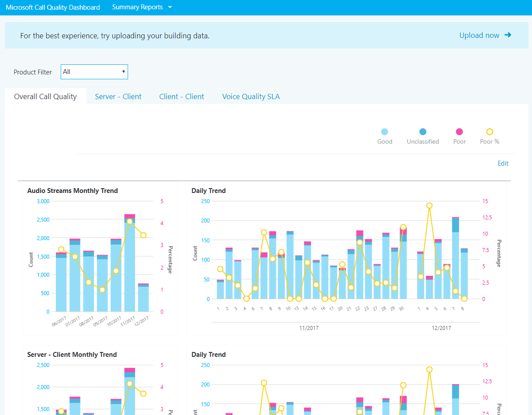Toggle the Poor pink legend circle
This screenshot has width=532, height=415.
point(459,132)
